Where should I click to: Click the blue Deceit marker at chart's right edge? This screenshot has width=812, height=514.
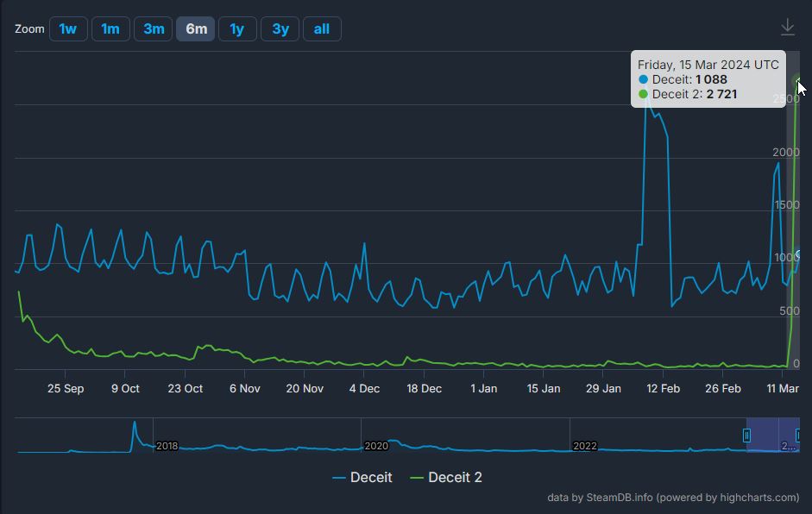(x=800, y=255)
